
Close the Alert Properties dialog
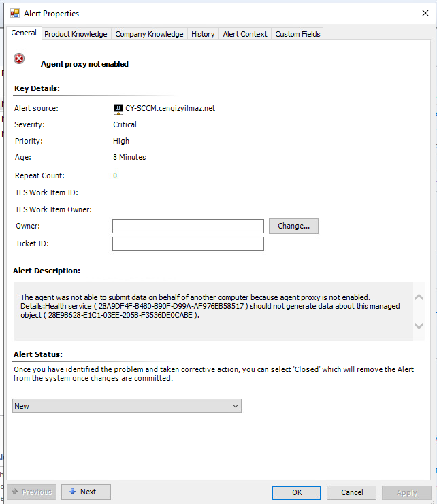(x=425, y=13)
